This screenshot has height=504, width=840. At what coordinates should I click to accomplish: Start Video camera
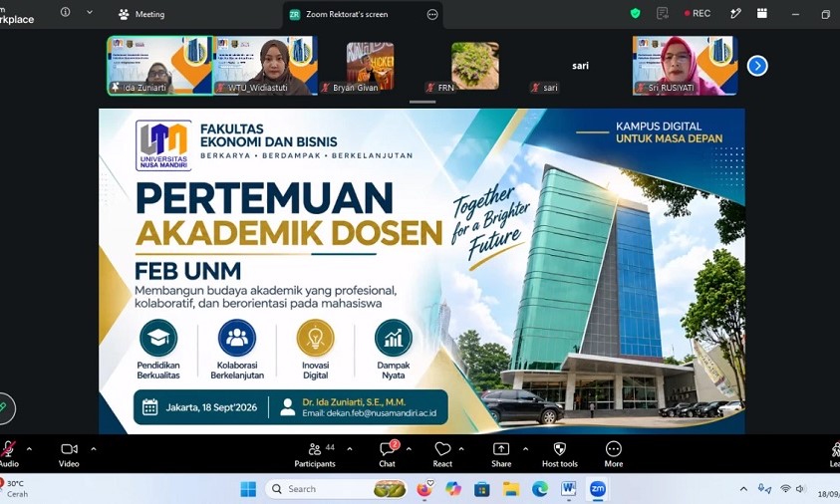coord(69,454)
